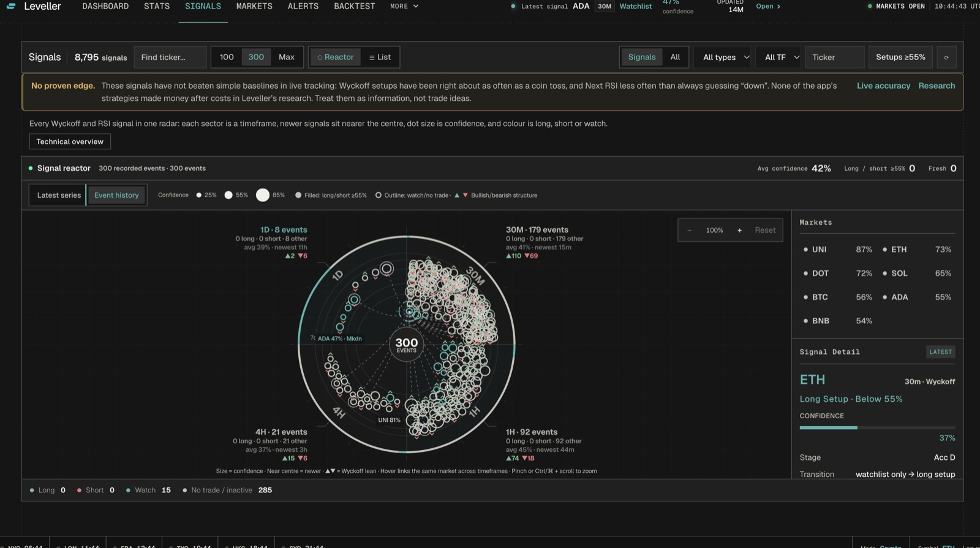Click the Leveller logo icon

tap(11, 6)
